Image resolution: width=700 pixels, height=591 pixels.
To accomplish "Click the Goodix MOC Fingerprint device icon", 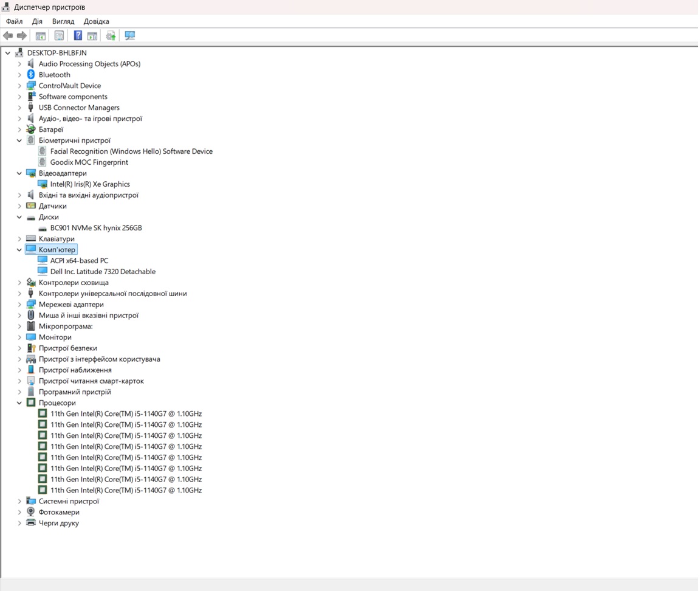I will click(x=43, y=162).
